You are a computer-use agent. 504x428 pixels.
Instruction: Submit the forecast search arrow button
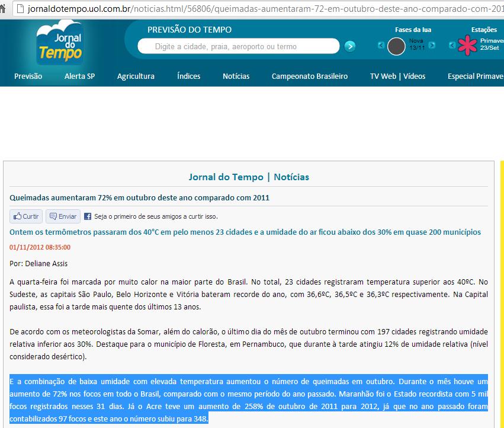tap(349, 46)
